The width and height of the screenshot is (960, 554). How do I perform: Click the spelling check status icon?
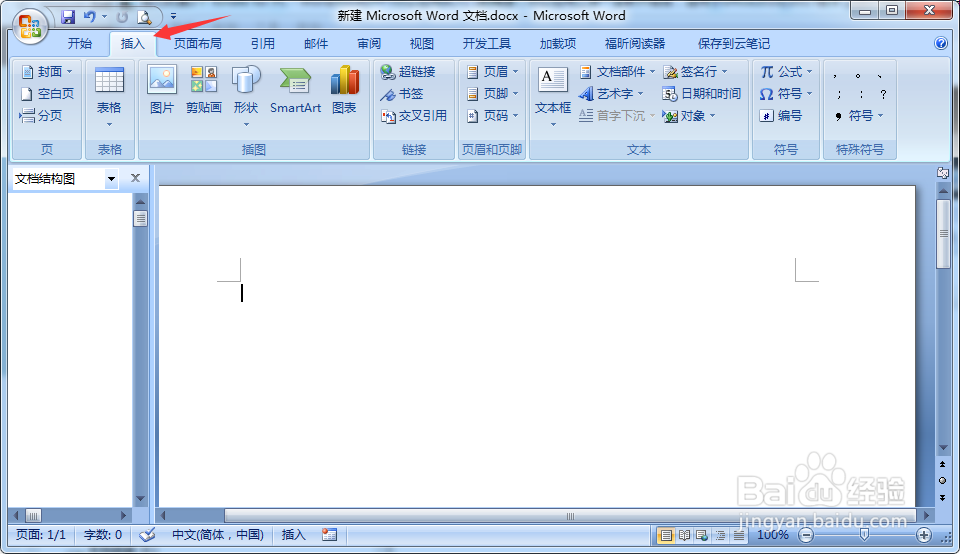(x=147, y=535)
